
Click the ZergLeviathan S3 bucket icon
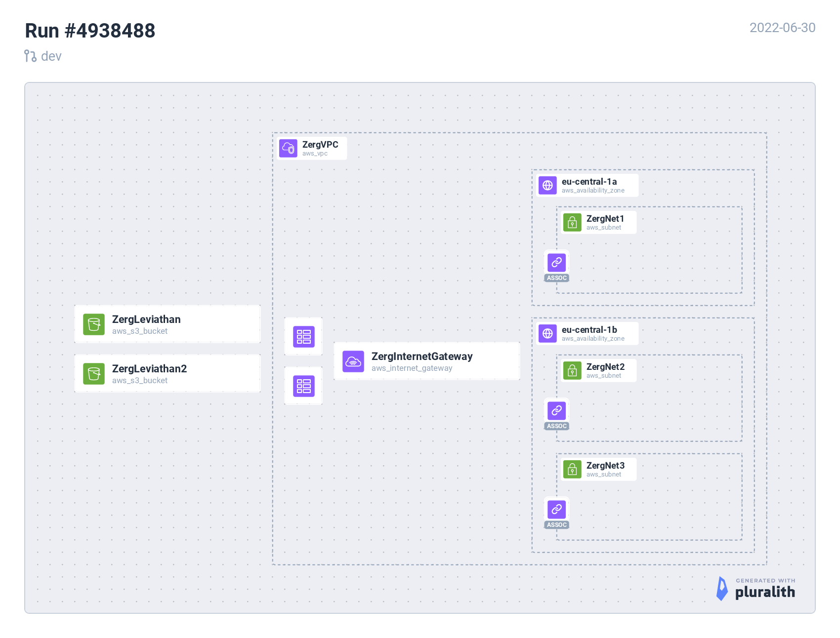tap(94, 324)
